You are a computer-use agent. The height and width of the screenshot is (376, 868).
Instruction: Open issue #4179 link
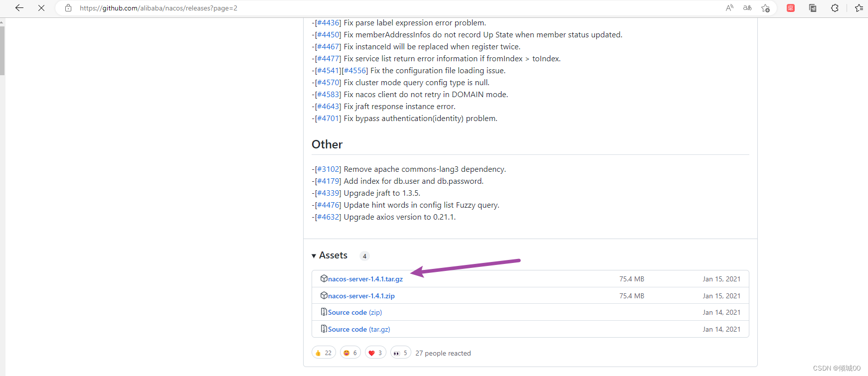click(x=328, y=181)
